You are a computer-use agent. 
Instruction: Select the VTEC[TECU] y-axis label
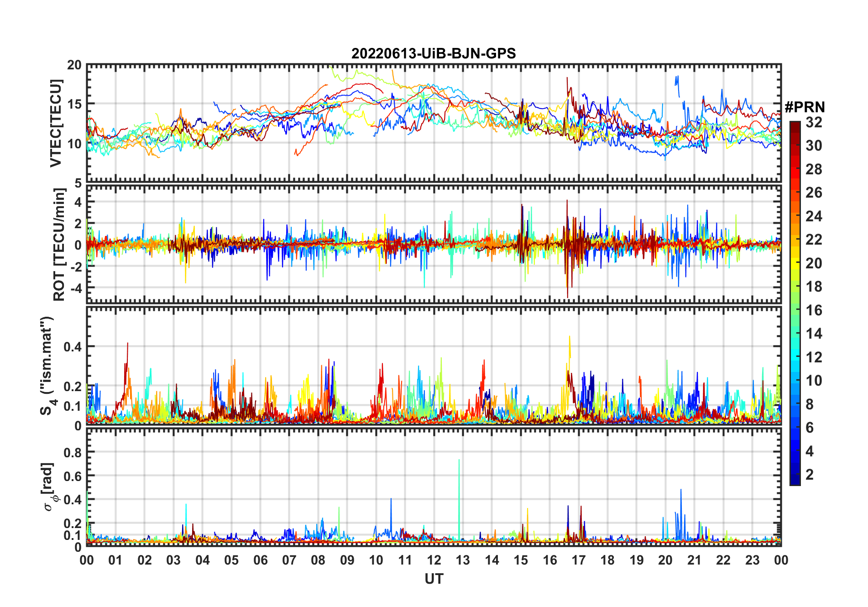click(x=56, y=123)
